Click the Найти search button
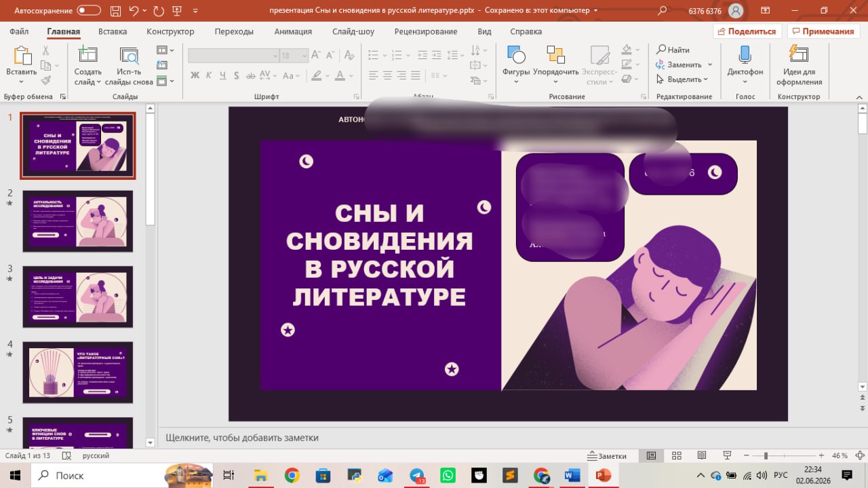The width and height of the screenshot is (868, 488). point(673,50)
